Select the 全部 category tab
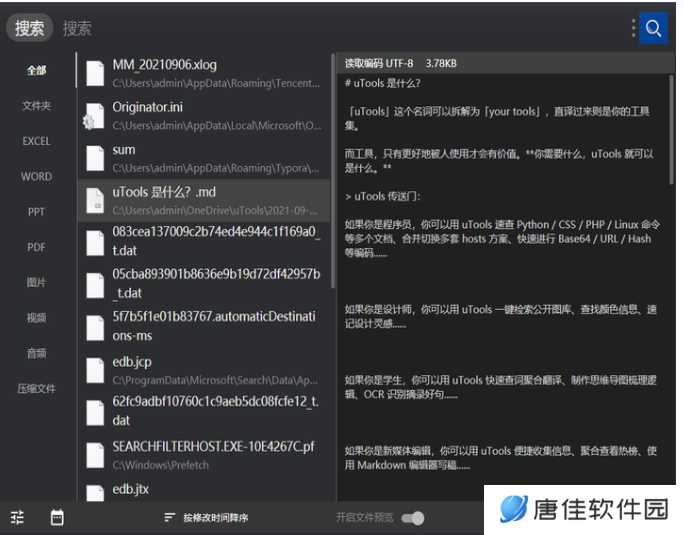The height and width of the screenshot is (535, 684). click(x=37, y=70)
